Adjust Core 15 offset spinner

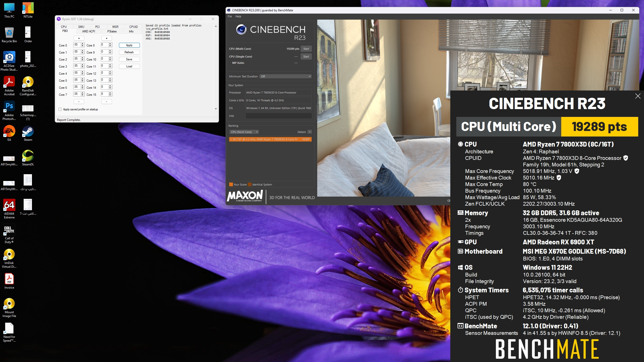click(110, 94)
